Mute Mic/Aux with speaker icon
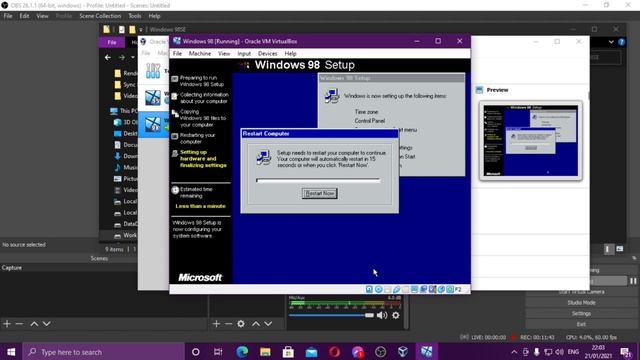Image resolution: width=640 pixels, height=360 pixels. click(382, 315)
